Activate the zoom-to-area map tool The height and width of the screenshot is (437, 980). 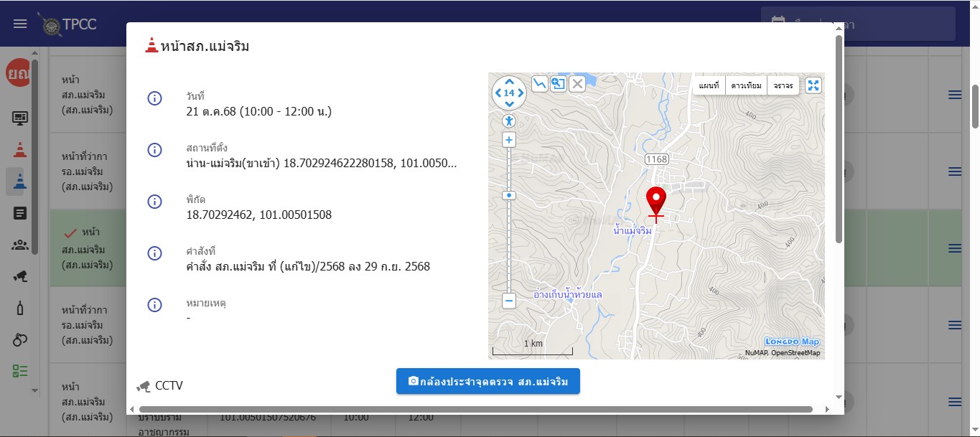coord(558,84)
